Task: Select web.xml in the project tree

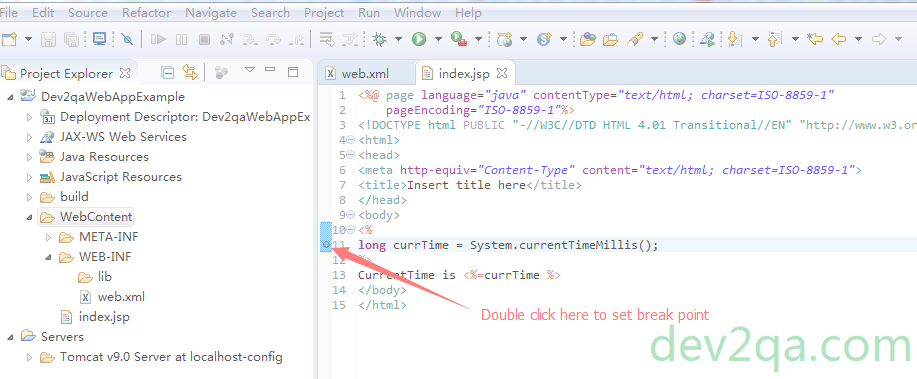Action: click(121, 297)
